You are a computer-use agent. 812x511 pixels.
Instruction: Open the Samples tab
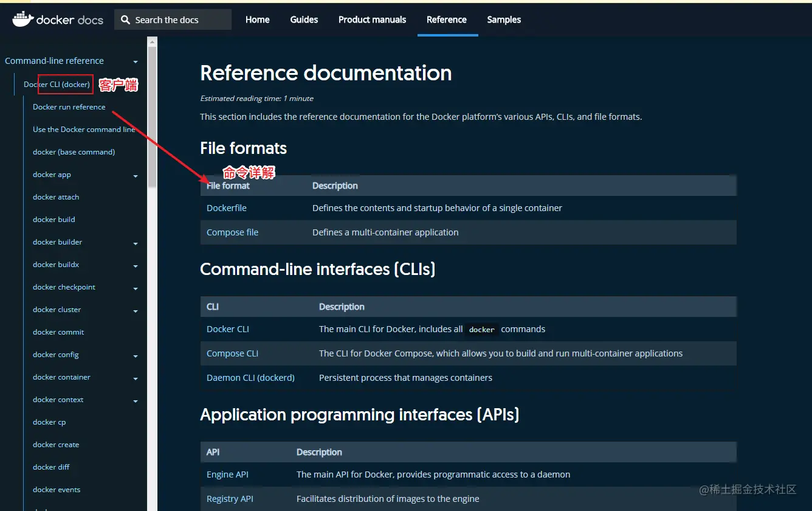(504, 19)
